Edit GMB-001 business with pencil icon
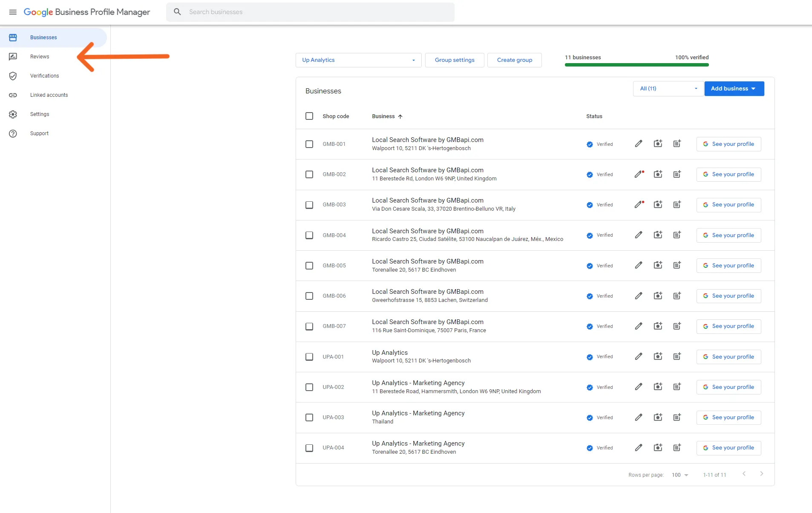Screen dimensions: 812x513 click(x=638, y=144)
